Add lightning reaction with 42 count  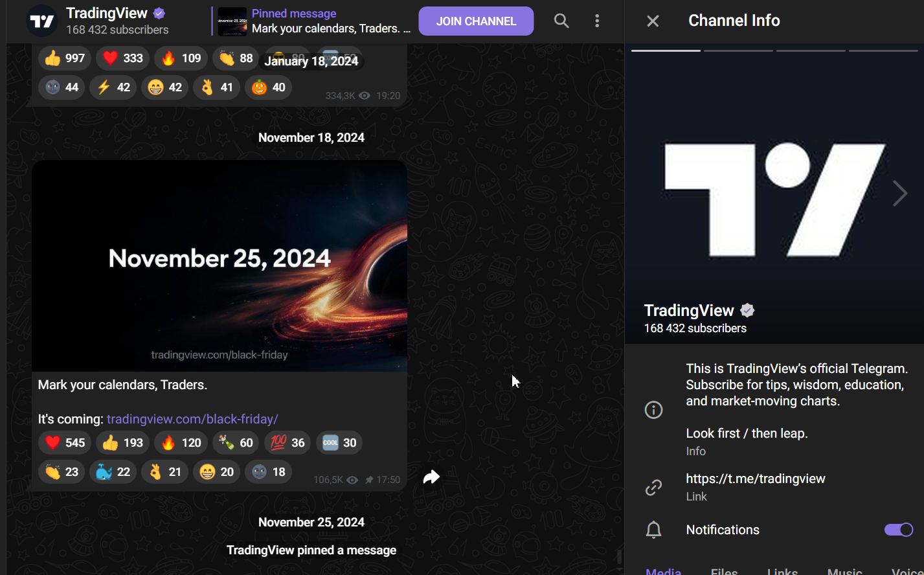[113, 87]
